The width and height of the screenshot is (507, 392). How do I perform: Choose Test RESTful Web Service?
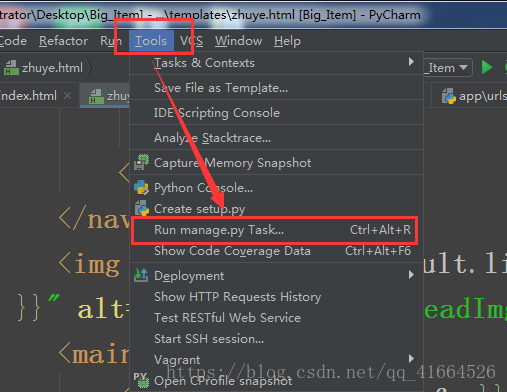[x=276, y=317]
